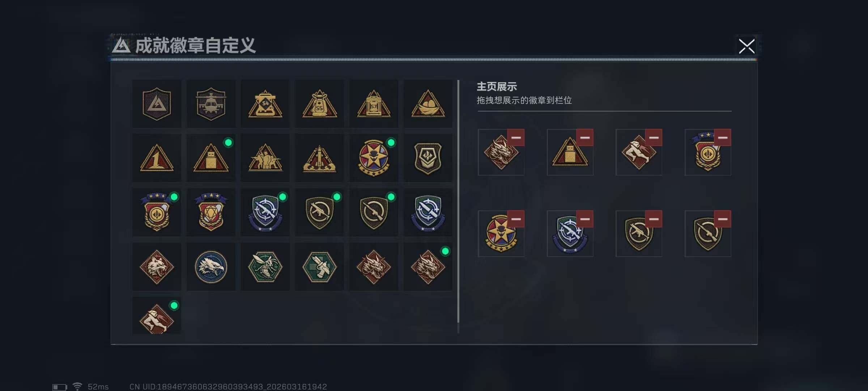This screenshot has width=868, height=391.
Task: Remove star compass badge from display slot
Action: [x=516, y=219]
